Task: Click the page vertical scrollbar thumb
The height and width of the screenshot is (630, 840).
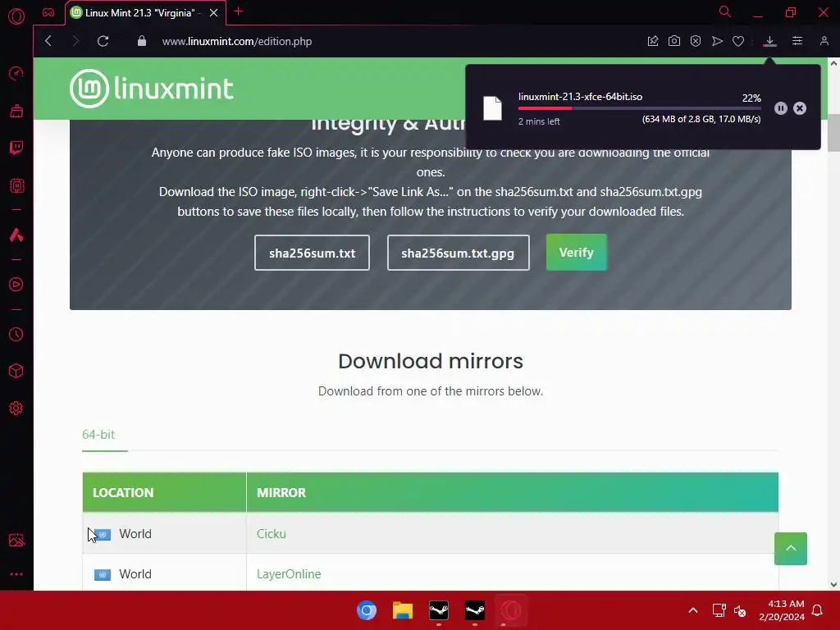Action: tap(833, 133)
